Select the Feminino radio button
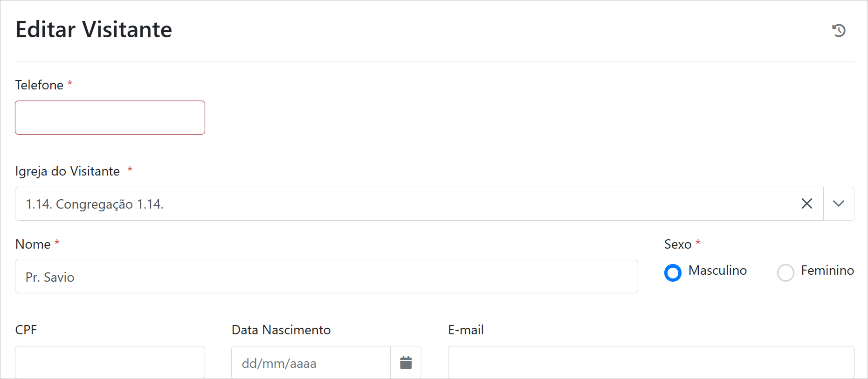 785,272
